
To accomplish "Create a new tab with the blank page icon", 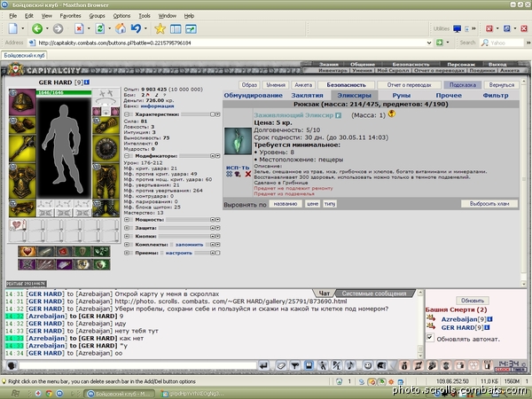I will (13, 29).
